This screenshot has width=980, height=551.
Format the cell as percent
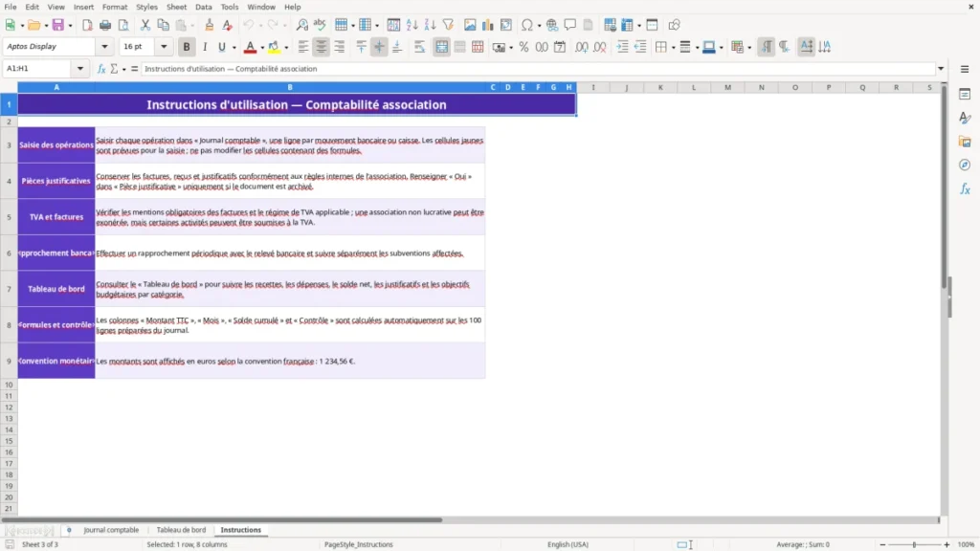coord(523,47)
